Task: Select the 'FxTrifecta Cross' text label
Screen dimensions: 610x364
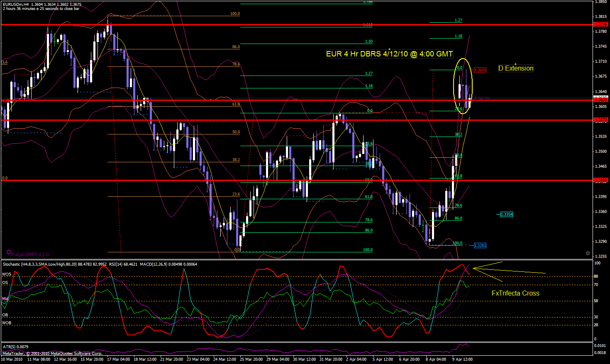Action: [515, 293]
